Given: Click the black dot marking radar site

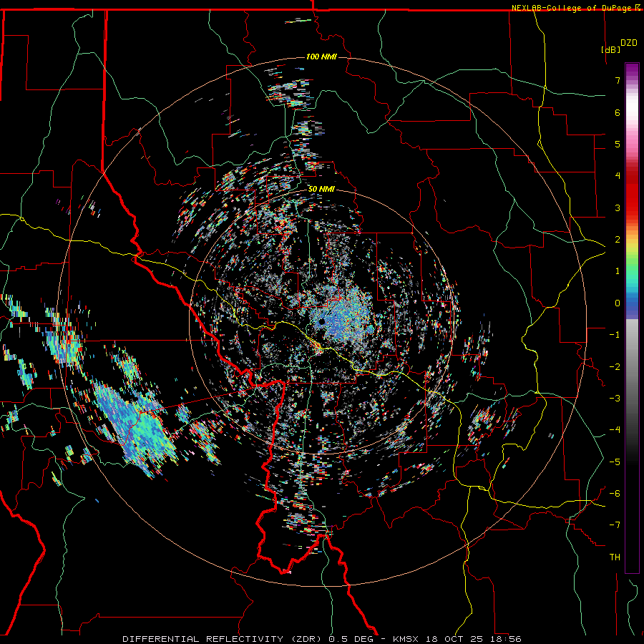Looking at the screenshot, I should 322,322.
